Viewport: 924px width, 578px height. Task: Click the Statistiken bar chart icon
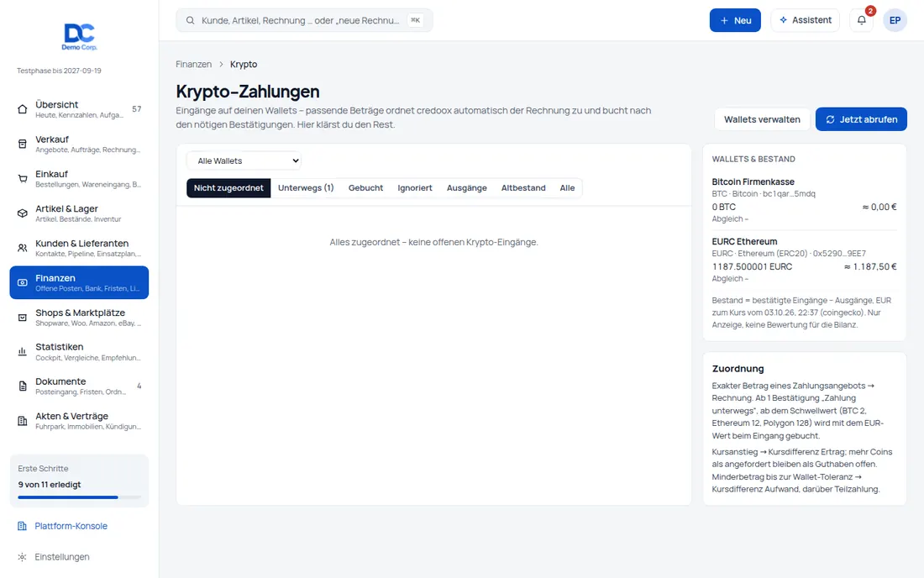tap(23, 352)
